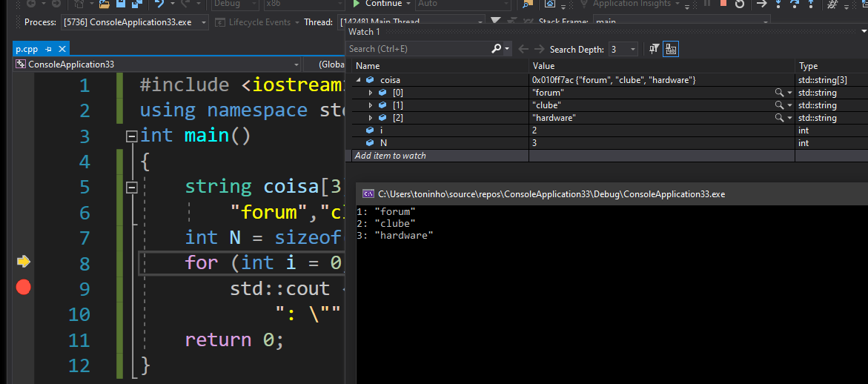Open the Process dropdown
868x384 pixels.
205,23
